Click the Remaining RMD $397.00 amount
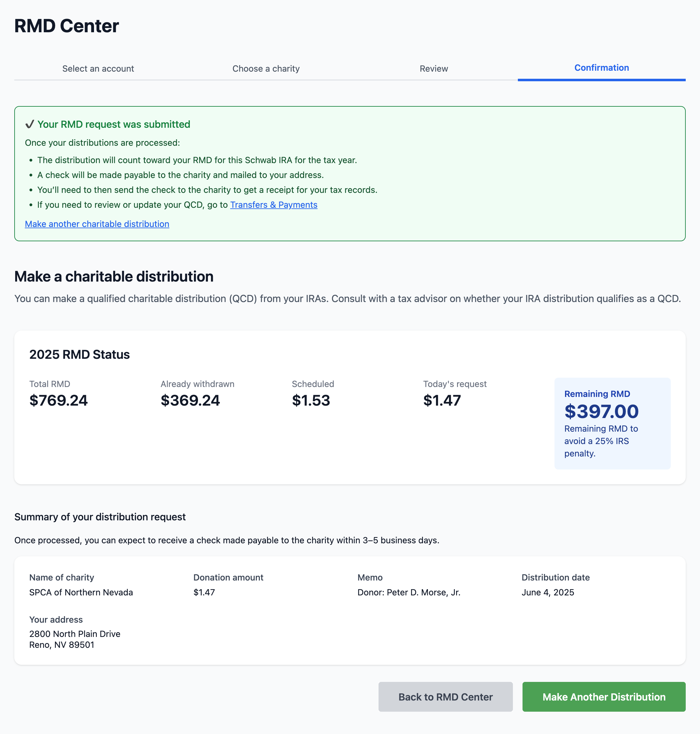This screenshot has height=734, width=700. pos(602,411)
